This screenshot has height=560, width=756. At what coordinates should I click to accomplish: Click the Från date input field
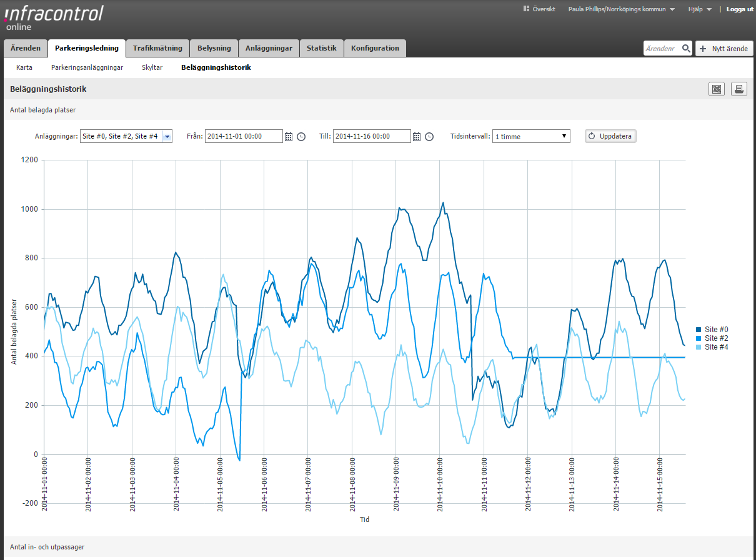pos(244,136)
